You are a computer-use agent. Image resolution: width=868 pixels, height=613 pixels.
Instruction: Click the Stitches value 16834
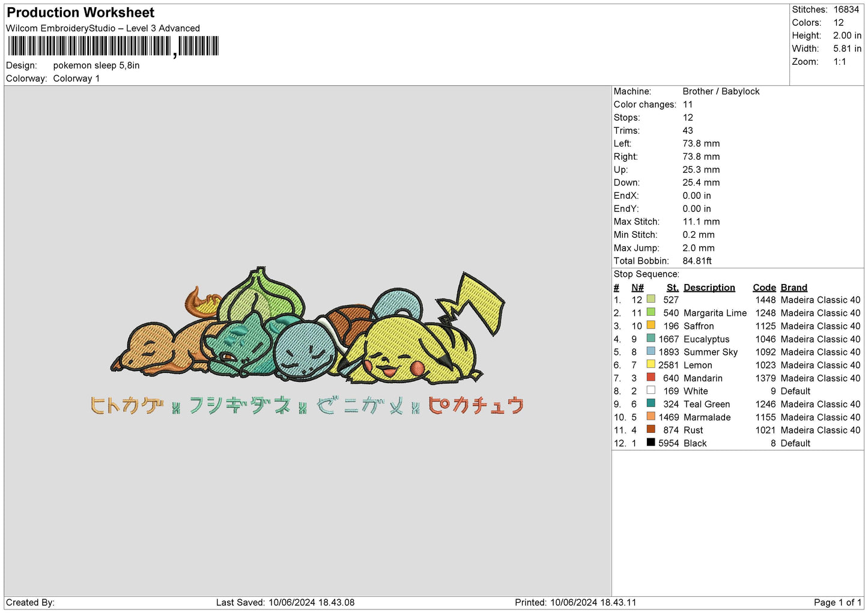(846, 10)
